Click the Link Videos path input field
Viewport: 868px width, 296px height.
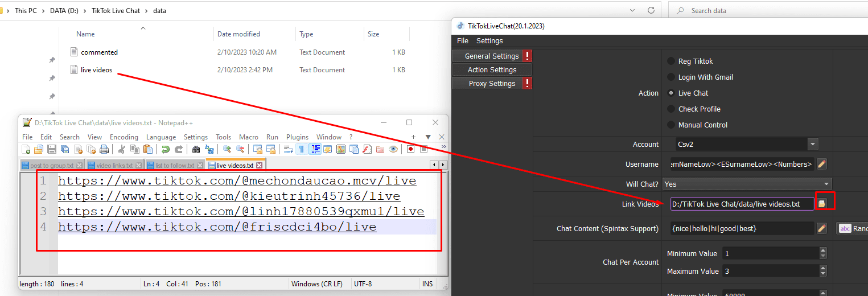pos(742,204)
